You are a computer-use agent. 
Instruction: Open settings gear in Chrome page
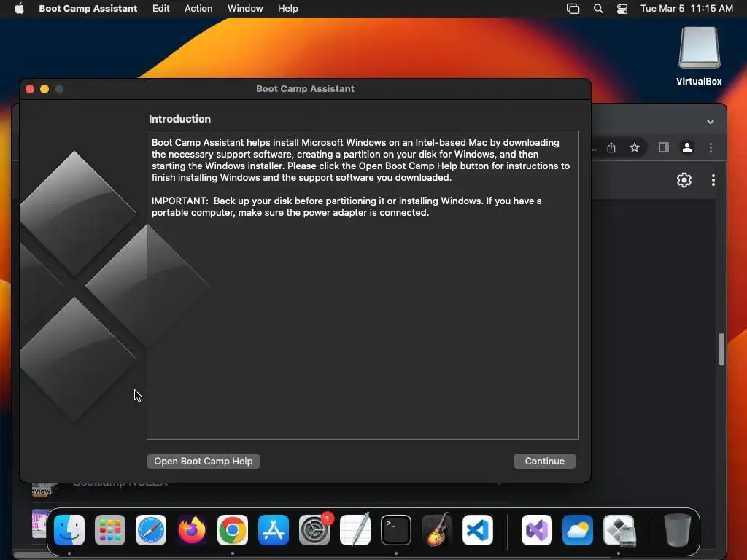click(684, 180)
